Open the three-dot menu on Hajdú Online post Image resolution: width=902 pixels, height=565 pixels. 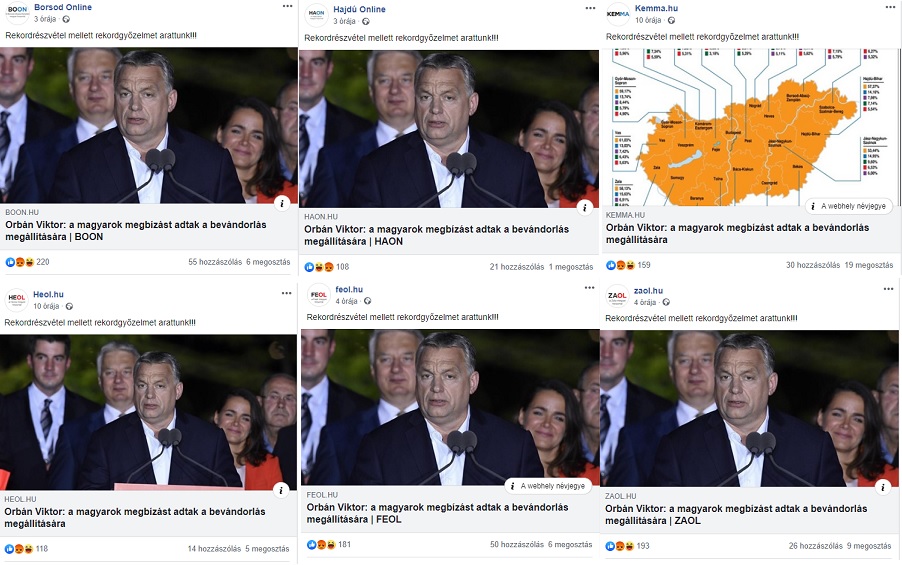[x=590, y=8]
